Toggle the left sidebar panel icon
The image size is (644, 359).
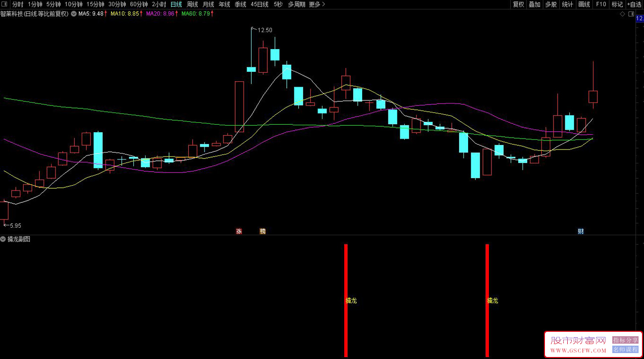coord(5,4)
